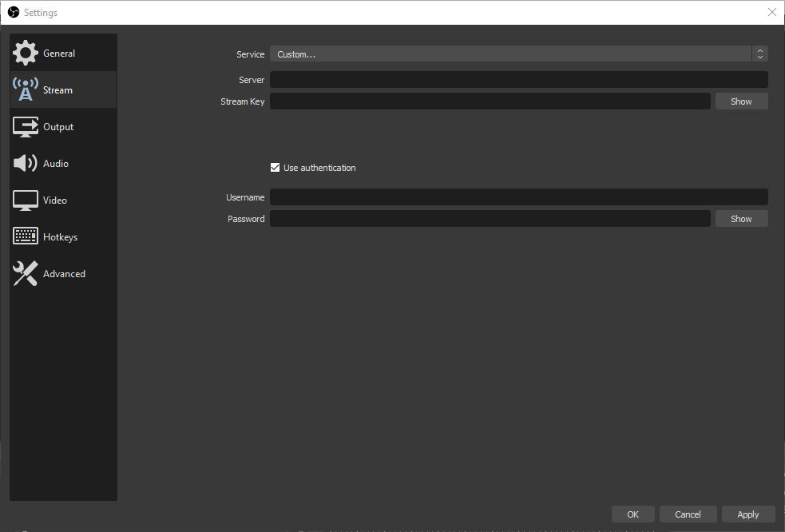Screen dimensions: 785x532
Task: Click the Stream broadcast antenna icon
Action: click(x=25, y=89)
